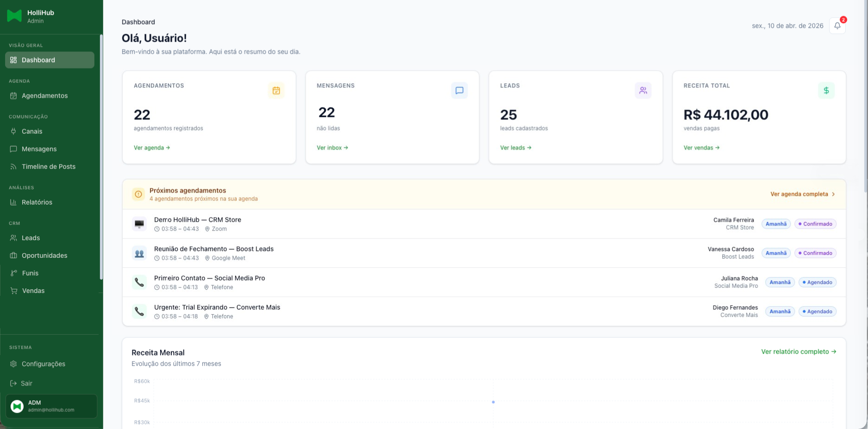Click the monitor icon for Demo HolliHub

click(x=139, y=224)
